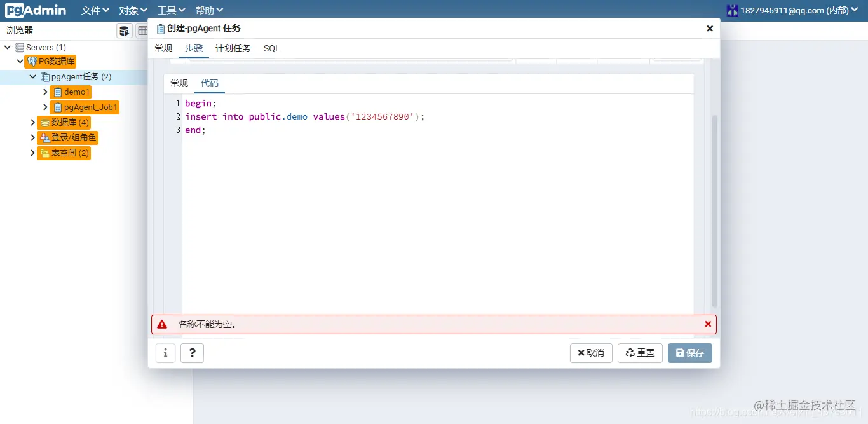Open the step's 代码 tab

click(x=210, y=83)
